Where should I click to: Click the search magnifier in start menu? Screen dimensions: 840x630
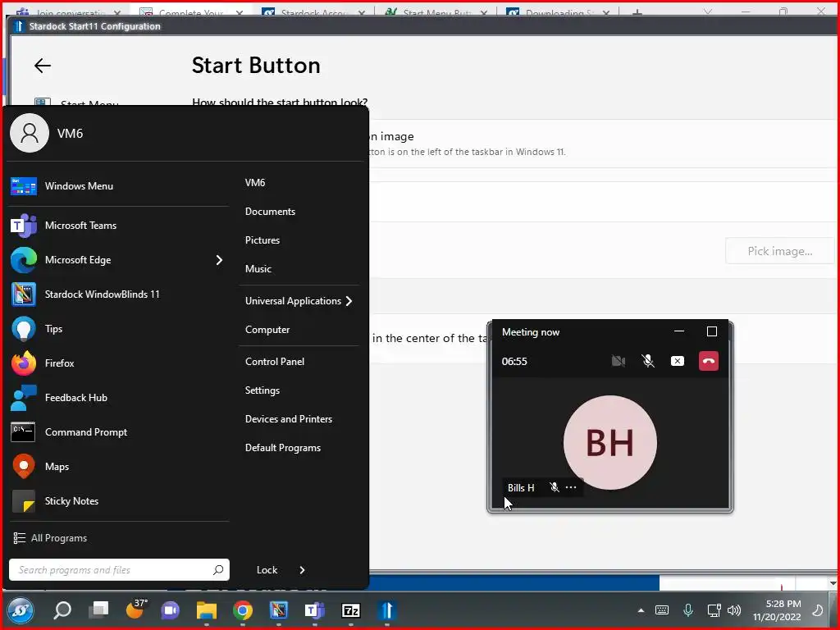(218, 570)
